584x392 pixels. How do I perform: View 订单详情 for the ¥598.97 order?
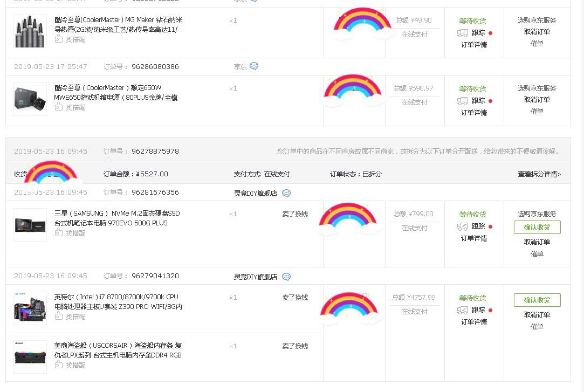[x=474, y=113]
